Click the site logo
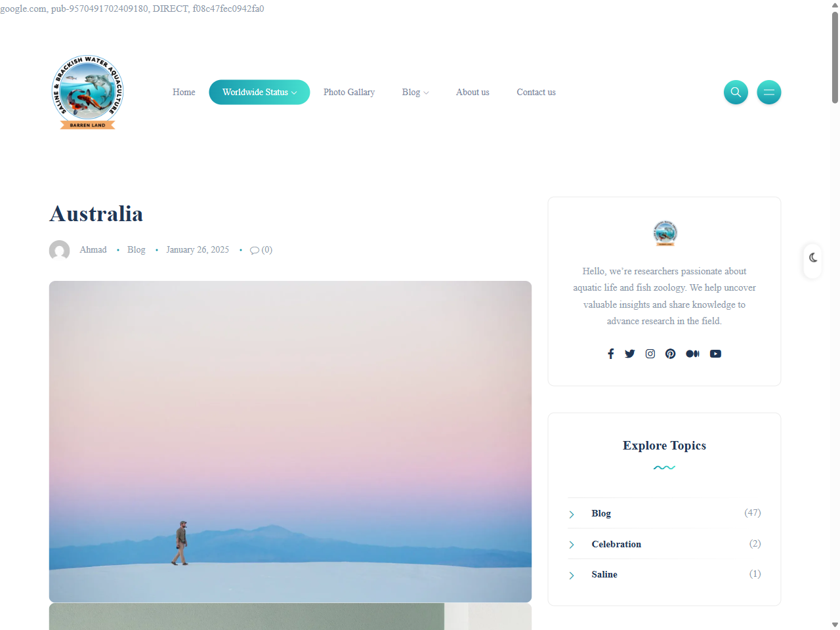Image resolution: width=840 pixels, height=630 pixels. coord(87,92)
